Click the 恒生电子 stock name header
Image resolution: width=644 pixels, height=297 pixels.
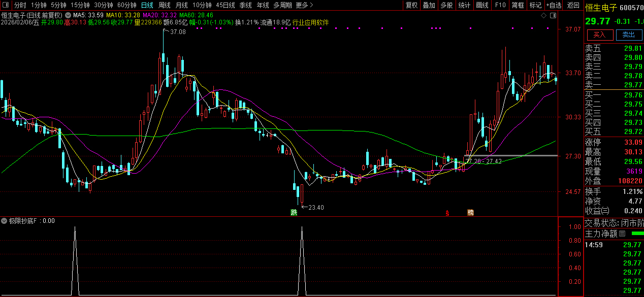[601, 8]
